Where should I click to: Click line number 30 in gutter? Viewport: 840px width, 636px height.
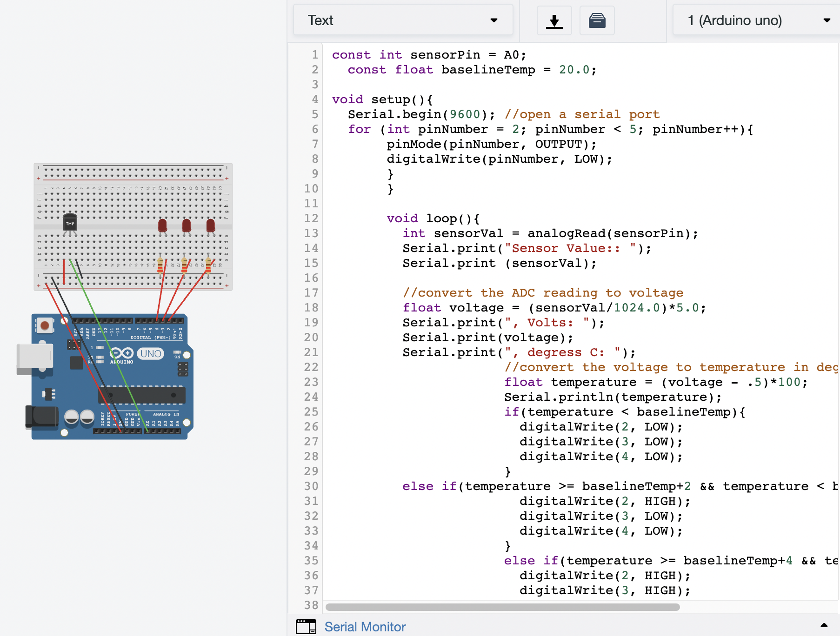click(311, 486)
